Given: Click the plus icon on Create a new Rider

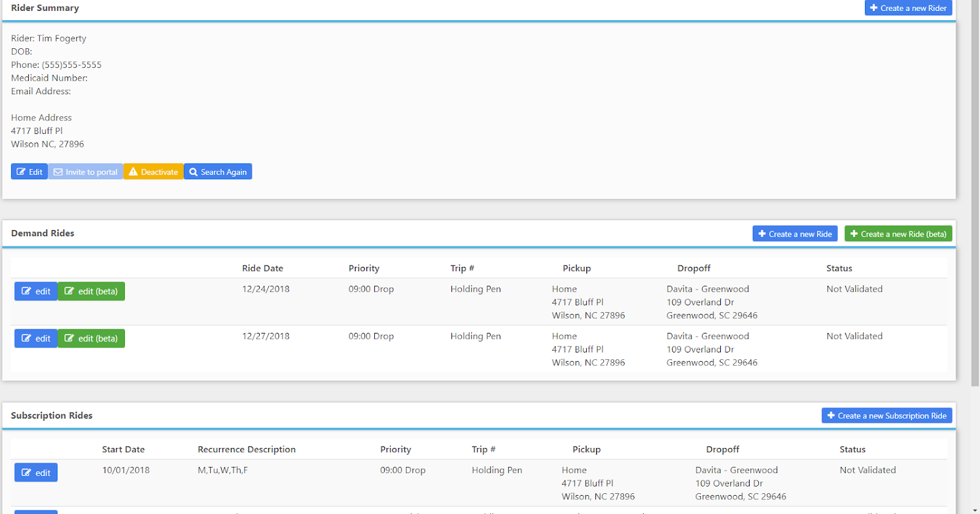Looking at the screenshot, I should pyautogui.click(x=874, y=8).
